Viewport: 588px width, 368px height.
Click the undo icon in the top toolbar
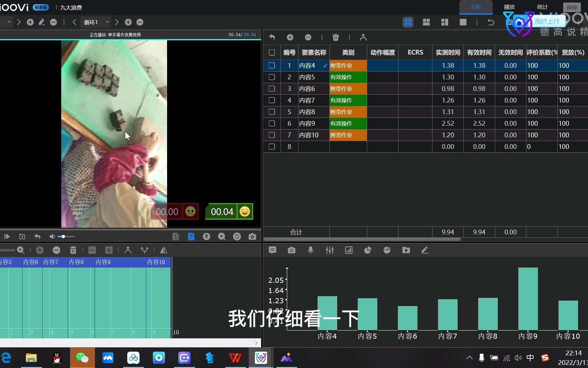(491, 22)
